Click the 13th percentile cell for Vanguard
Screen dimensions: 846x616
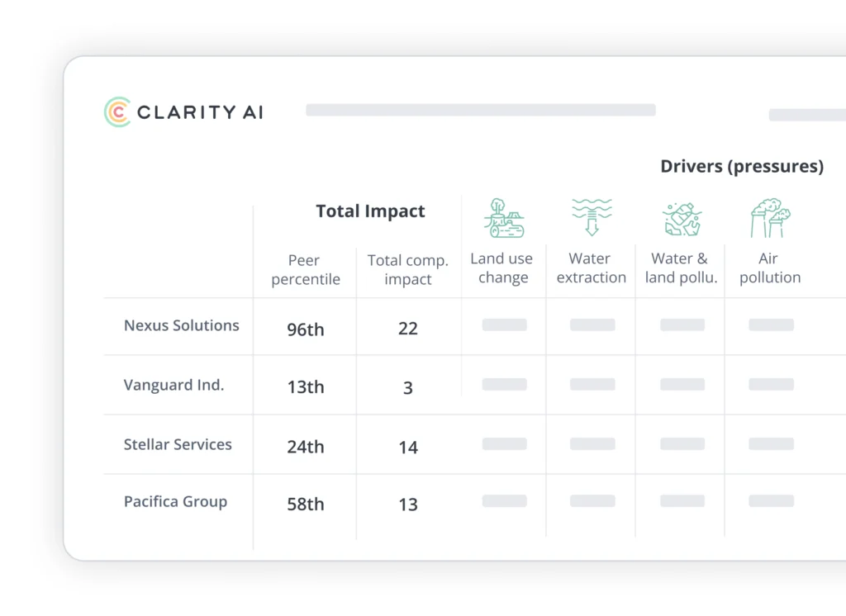306,387
